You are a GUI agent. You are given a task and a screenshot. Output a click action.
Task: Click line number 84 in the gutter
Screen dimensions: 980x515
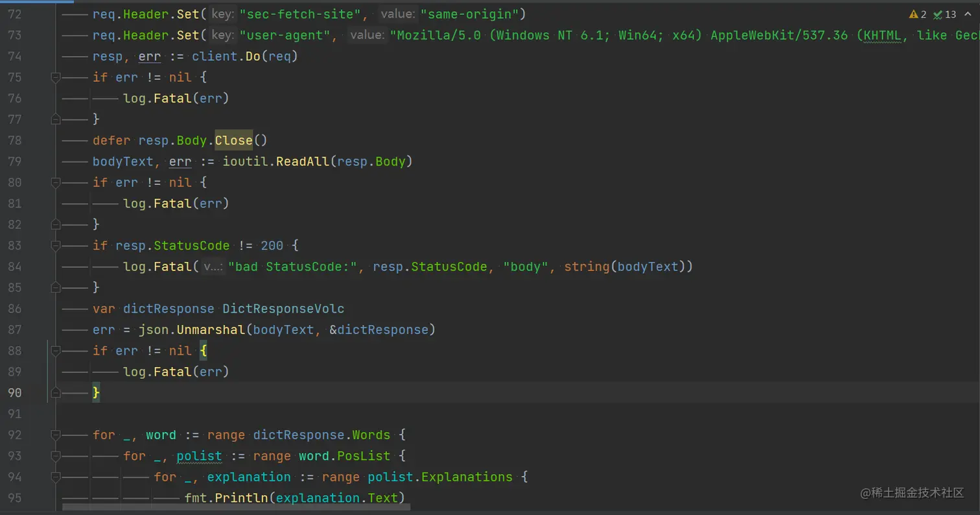14,266
